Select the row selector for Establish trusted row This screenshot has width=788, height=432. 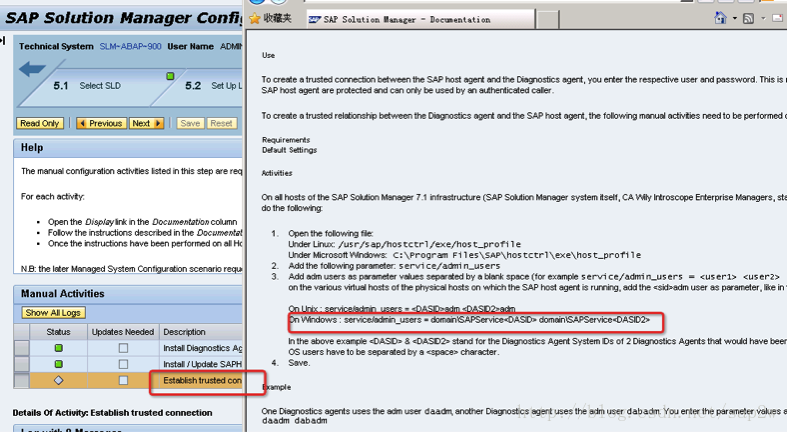tap(22, 380)
